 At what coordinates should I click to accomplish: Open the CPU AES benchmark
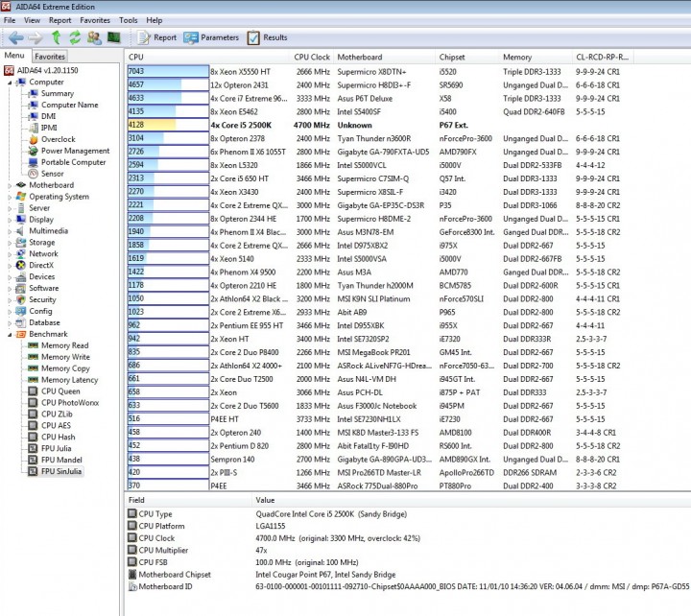[56, 426]
